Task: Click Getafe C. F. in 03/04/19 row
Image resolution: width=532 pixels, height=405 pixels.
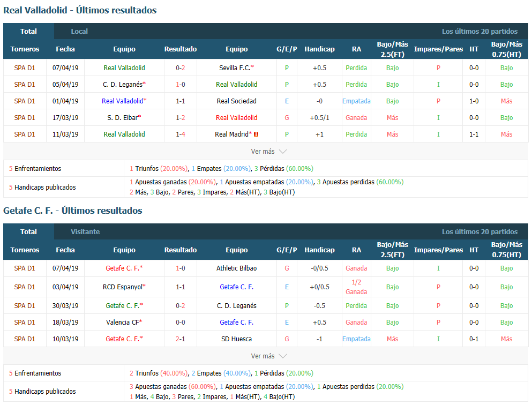Action: (x=236, y=287)
